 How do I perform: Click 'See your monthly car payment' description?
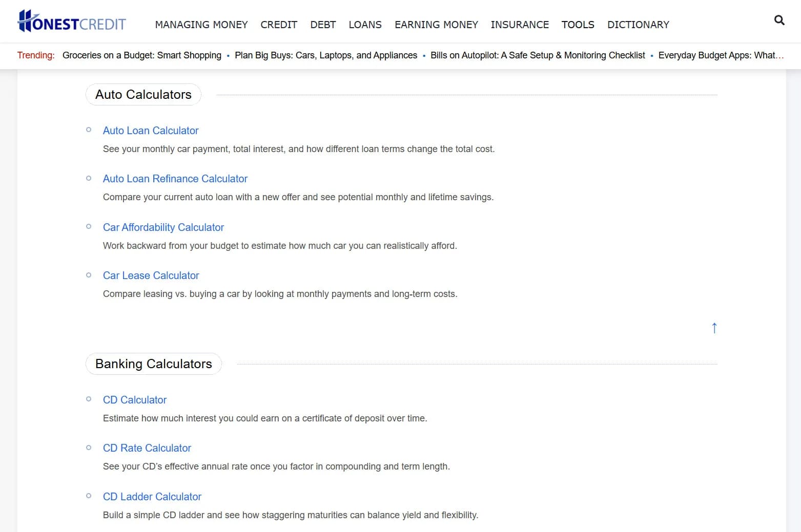click(x=299, y=149)
